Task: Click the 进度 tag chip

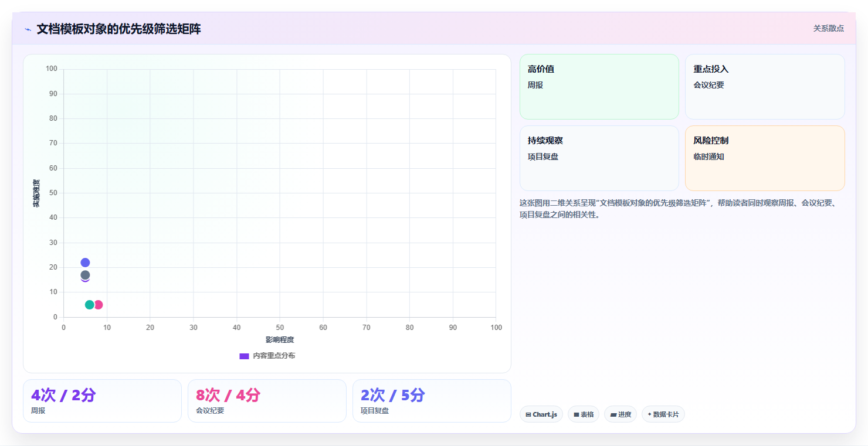Action: coord(621,414)
